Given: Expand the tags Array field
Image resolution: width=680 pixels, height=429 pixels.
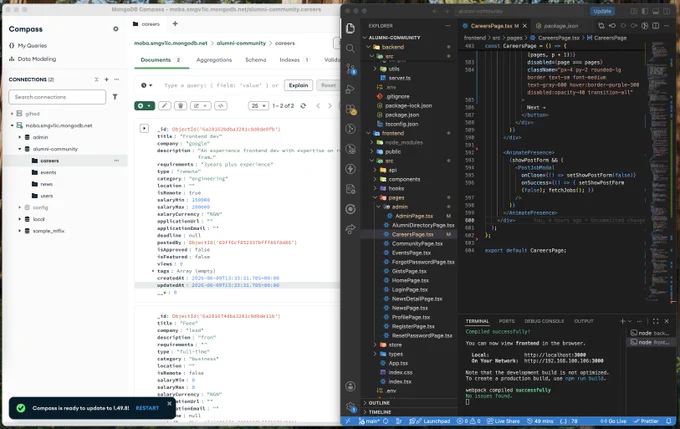Looking at the screenshot, I should pyautogui.click(x=153, y=271).
